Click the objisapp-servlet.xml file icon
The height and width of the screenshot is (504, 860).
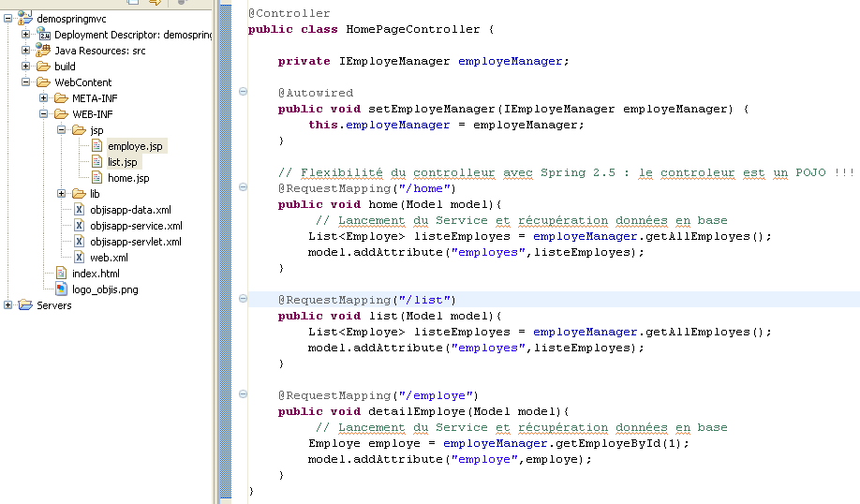tap(79, 242)
